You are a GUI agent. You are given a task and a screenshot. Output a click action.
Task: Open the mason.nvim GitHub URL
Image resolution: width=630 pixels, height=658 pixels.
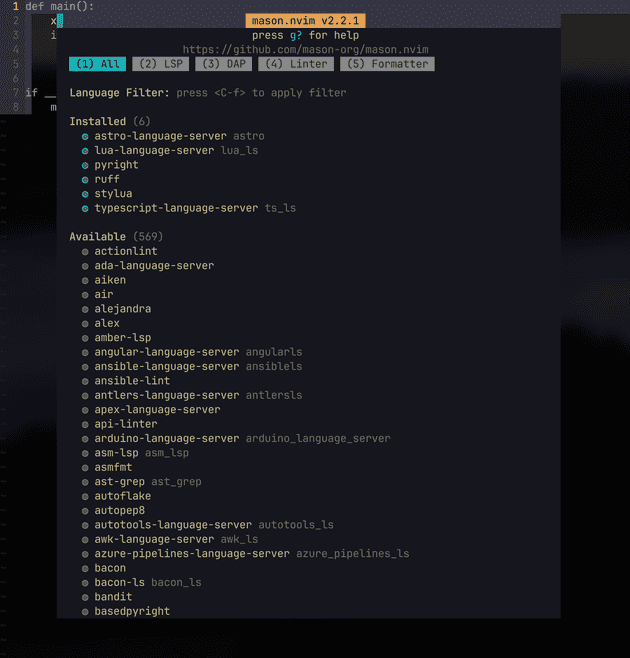(x=307, y=49)
